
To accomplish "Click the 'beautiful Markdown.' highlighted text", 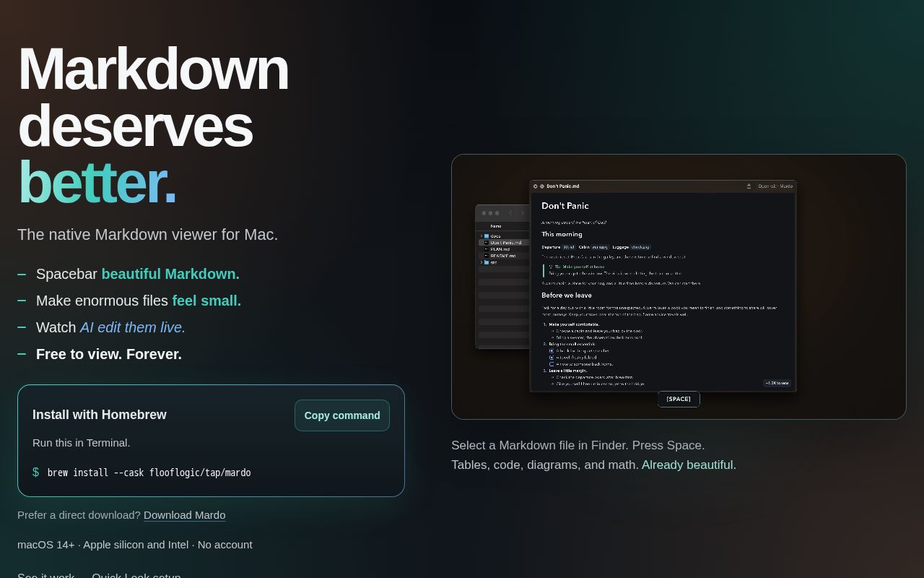I will [170, 274].
